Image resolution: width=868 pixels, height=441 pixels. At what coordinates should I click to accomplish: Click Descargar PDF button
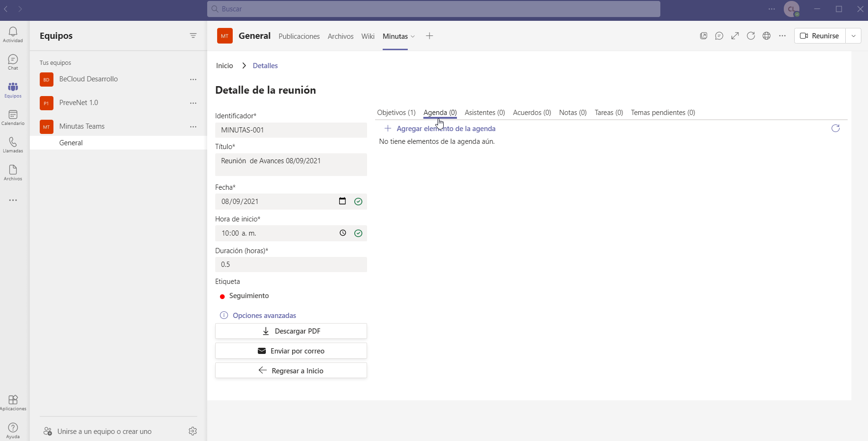tap(291, 331)
